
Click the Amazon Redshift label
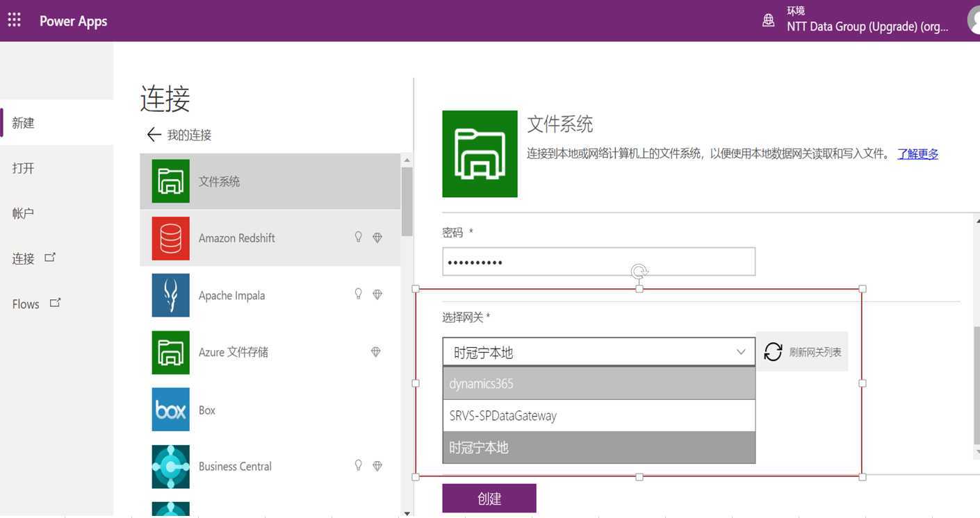tap(236, 238)
